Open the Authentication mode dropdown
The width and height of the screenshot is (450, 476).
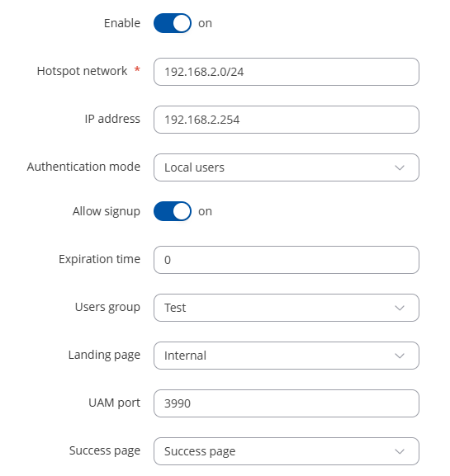[287, 167]
